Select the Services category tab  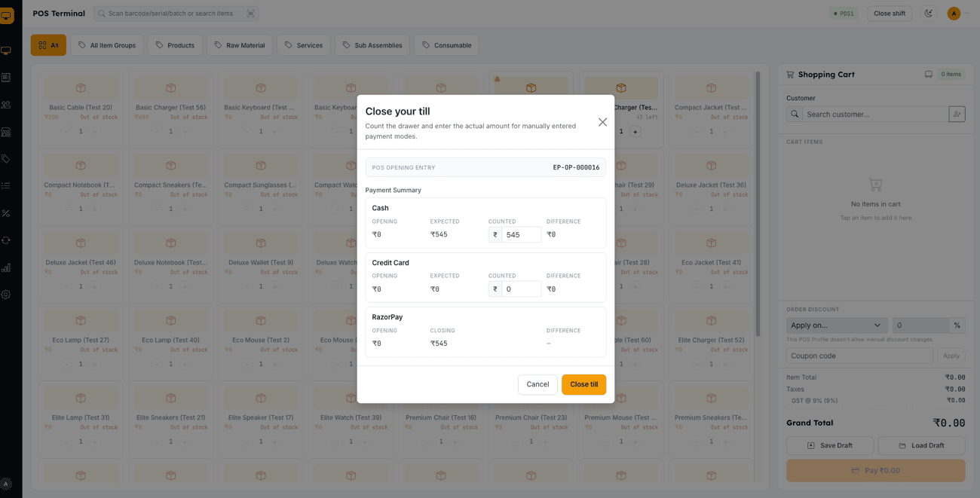(x=304, y=45)
